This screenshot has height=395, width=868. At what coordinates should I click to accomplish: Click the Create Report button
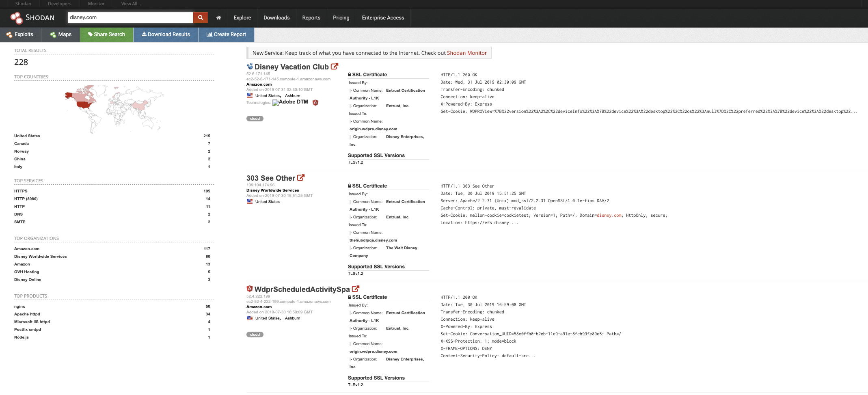click(x=226, y=35)
